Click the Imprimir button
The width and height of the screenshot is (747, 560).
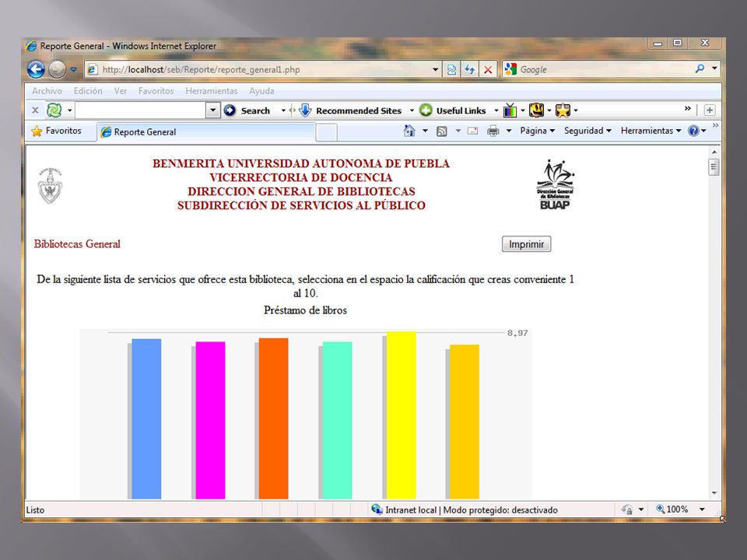[527, 244]
